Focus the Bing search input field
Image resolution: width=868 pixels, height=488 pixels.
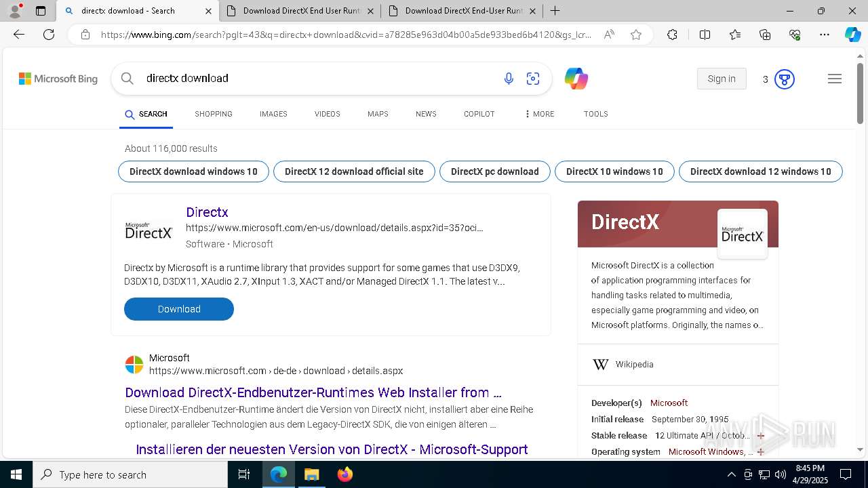(319, 79)
